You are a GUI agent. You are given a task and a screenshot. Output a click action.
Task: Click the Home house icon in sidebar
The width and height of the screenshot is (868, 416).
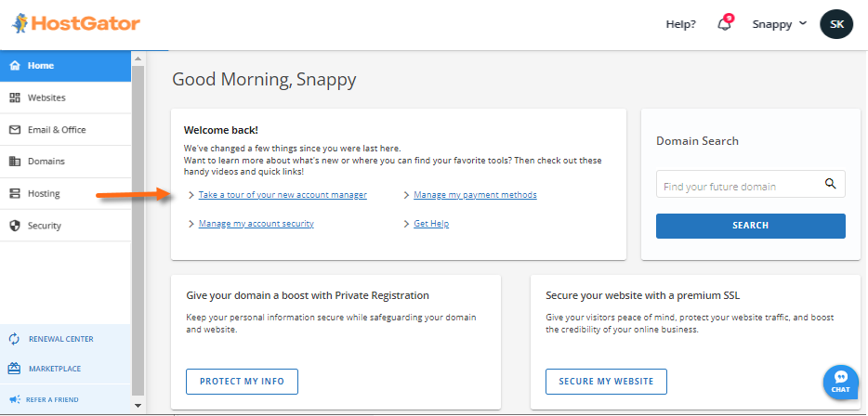point(15,65)
